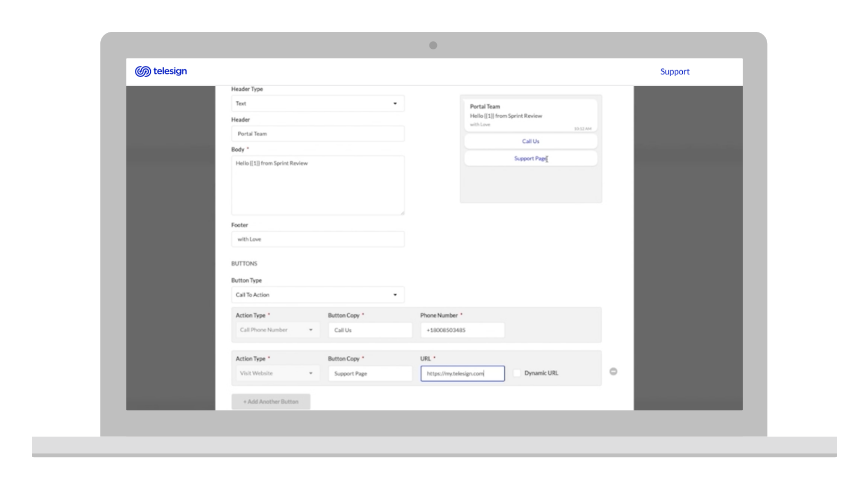Click the remove button icon next to Support Page row
This screenshot has height=489, width=868.
point(613,372)
